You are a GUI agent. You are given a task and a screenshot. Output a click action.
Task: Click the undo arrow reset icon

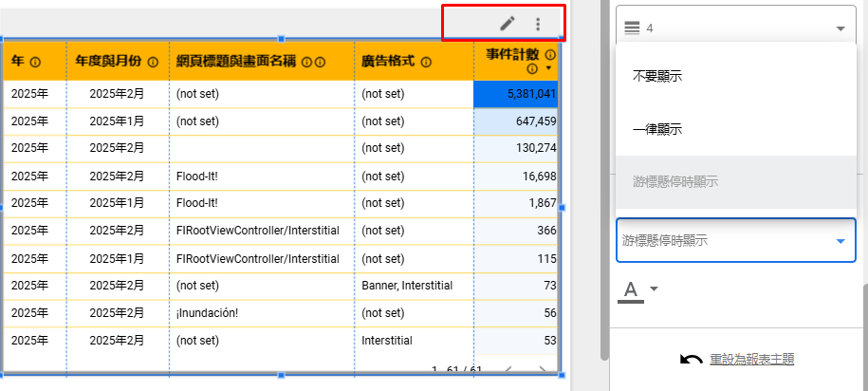(692, 359)
